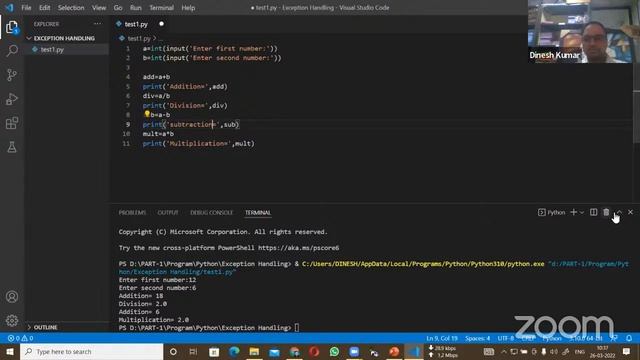Screen dimensions: 640x360
Task: Open the View menu
Action: point(99,8)
